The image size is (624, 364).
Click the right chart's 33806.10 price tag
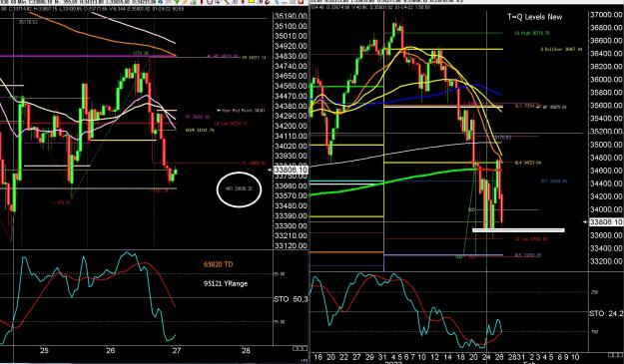click(606, 222)
